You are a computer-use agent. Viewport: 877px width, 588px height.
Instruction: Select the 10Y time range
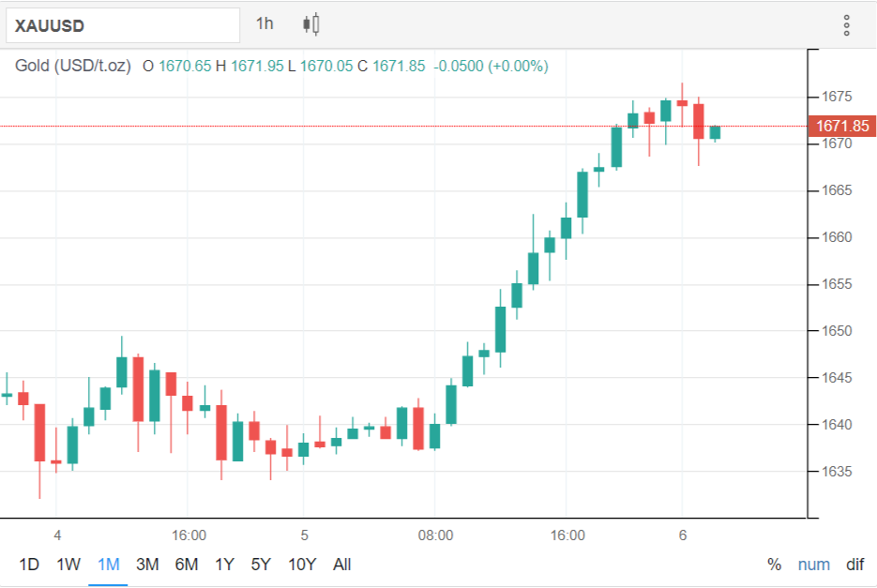click(x=302, y=564)
